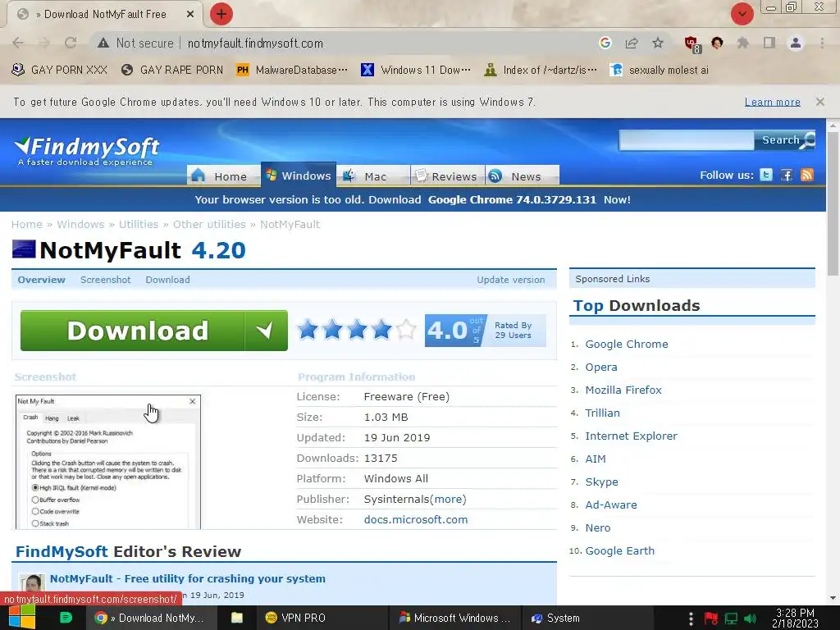The width and height of the screenshot is (840, 630).
Task: Click the Update version link
Action: 510,280
